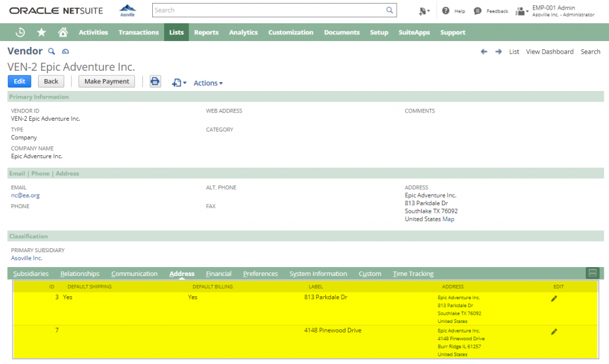Switch to the Time Tracking tab
The image size is (609, 364).
tap(413, 274)
